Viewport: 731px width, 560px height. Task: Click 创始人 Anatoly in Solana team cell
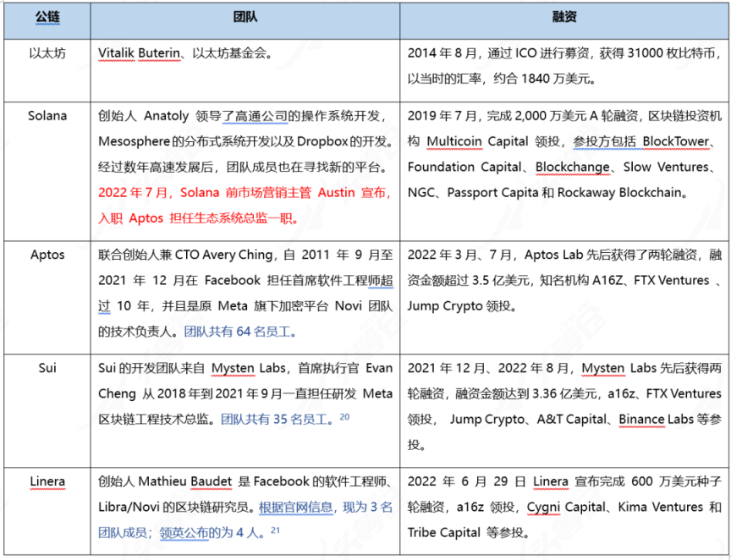click(x=144, y=116)
